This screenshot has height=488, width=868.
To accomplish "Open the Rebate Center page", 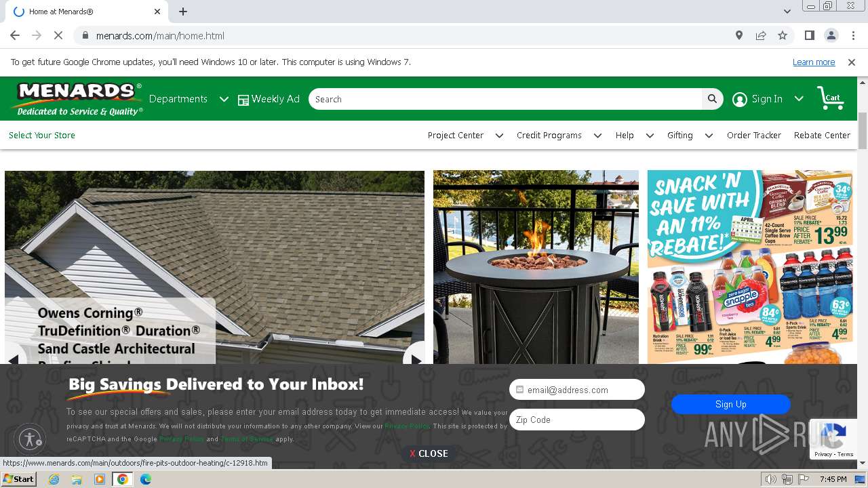I will [x=822, y=136].
